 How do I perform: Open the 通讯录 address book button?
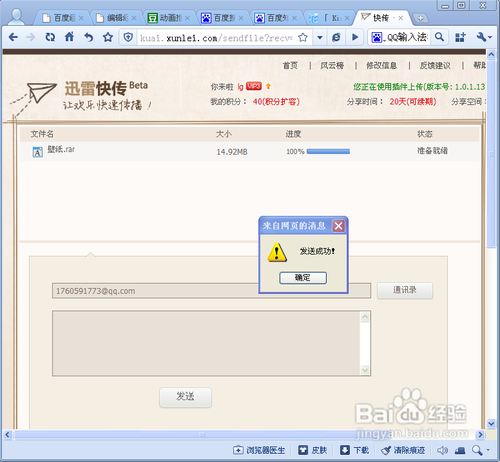click(x=405, y=290)
